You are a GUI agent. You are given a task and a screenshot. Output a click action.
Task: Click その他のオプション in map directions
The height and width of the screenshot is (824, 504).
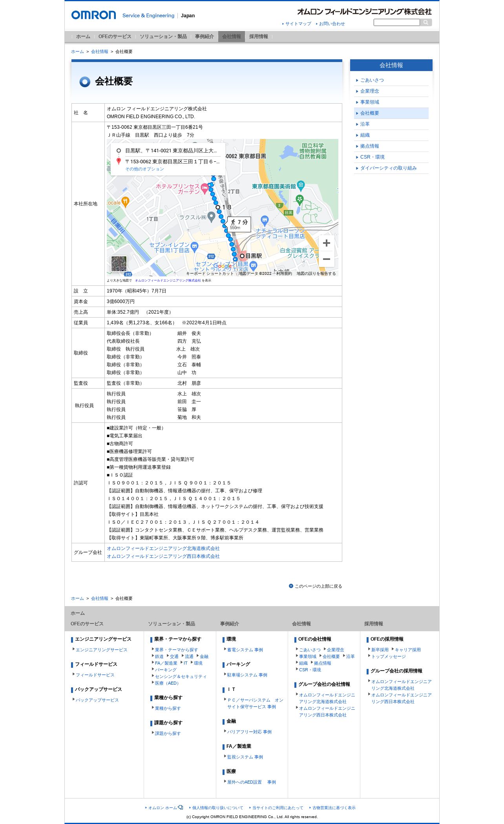click(x=144, y=169)
